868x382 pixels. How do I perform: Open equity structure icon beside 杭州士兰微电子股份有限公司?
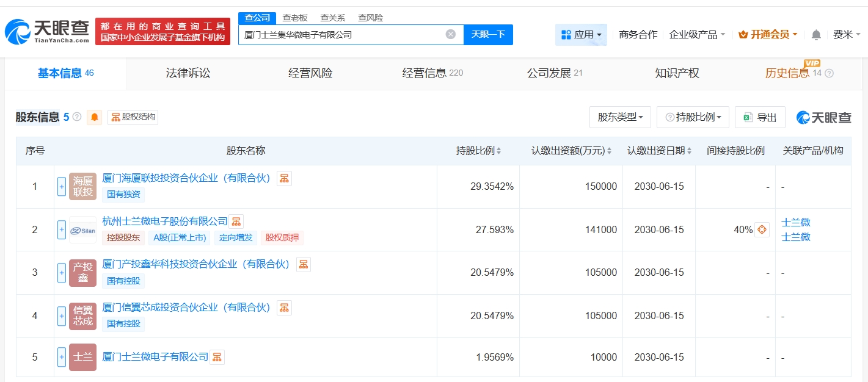point(236,222)
